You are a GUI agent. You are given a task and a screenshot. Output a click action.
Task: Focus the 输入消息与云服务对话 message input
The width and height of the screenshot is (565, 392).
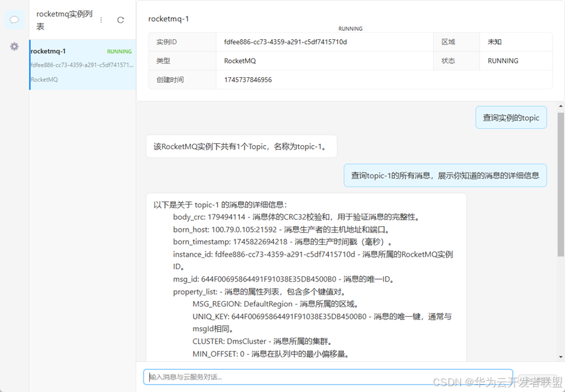tap(328, 377)
